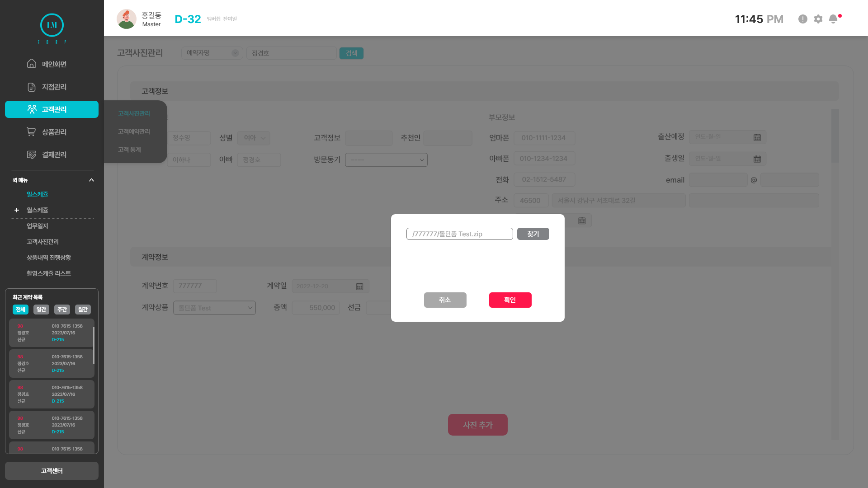Select the 월간 filter chip

tap(83, 310)
